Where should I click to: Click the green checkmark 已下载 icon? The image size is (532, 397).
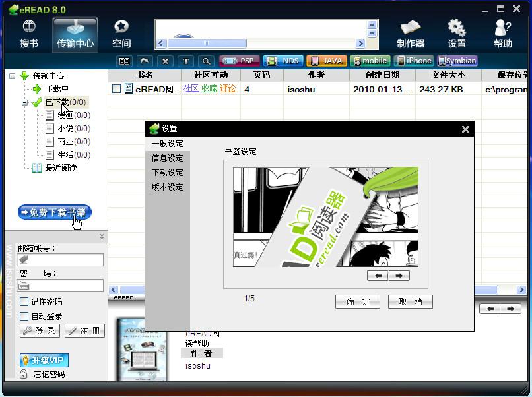click(37, 102)
